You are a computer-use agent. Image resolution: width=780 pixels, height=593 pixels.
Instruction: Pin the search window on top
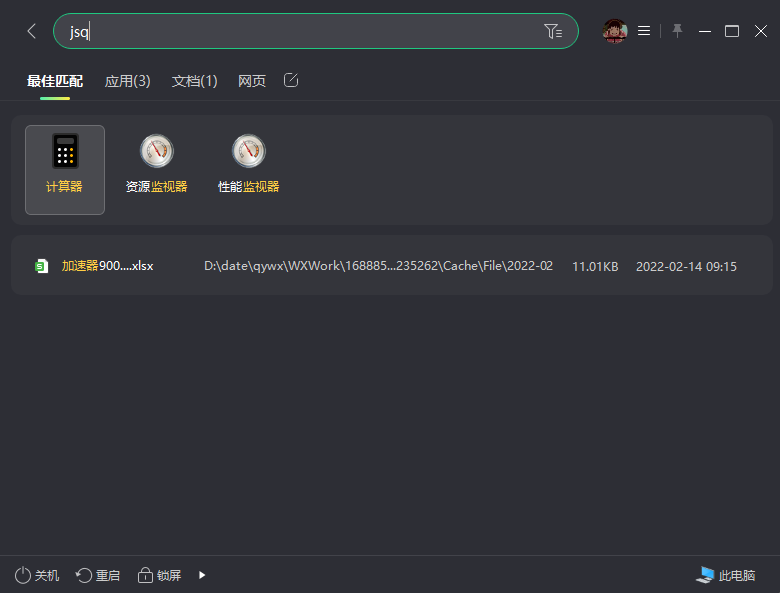tap(677, 31)
